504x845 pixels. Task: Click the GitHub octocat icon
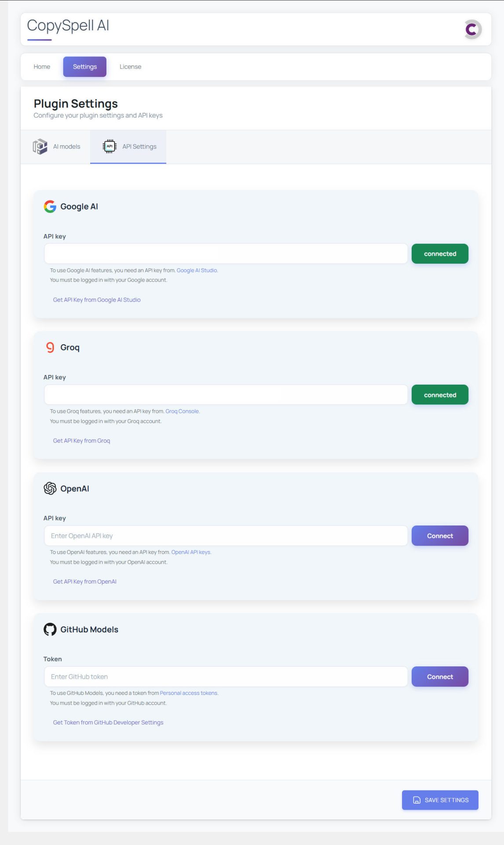click(x=50, y=629)
